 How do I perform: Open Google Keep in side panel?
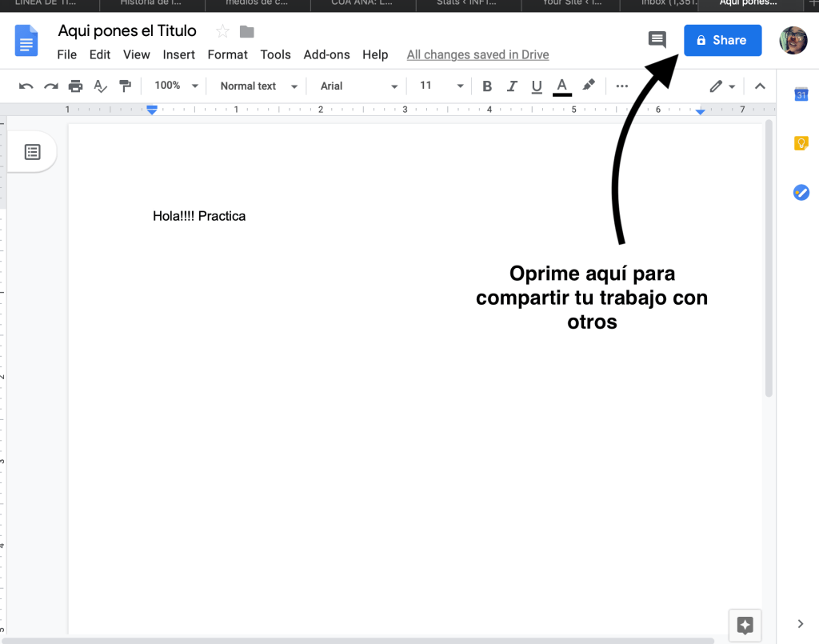(801, 143)
